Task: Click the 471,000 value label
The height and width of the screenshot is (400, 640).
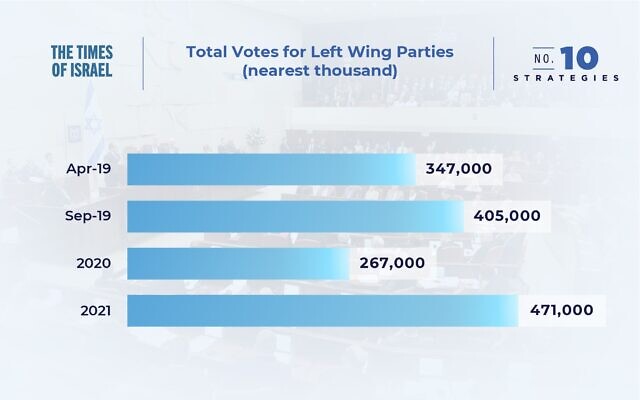Action: (562, 310)
